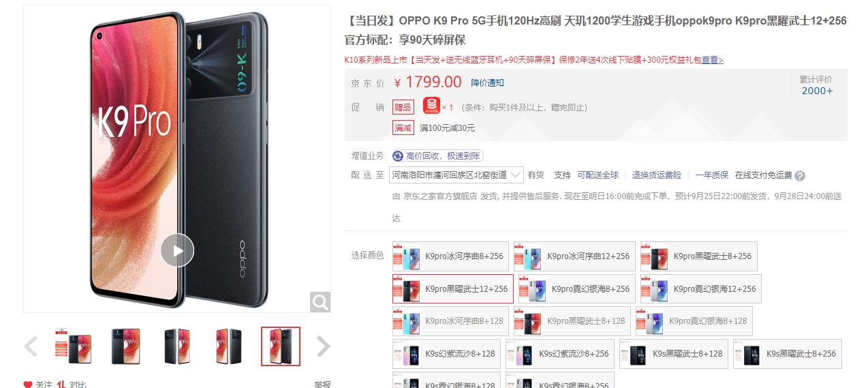Click the magnifier zoom icon on image
868x388 pixels.
coord(320,301)
